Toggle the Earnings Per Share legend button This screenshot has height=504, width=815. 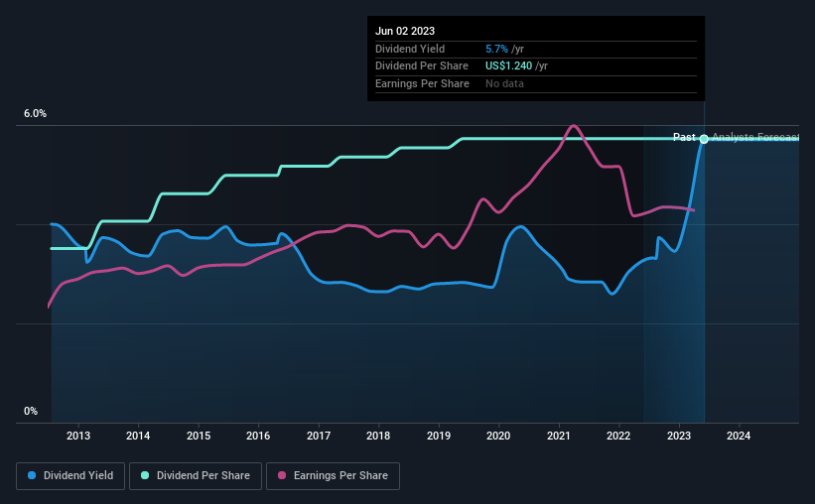pos(333,476)
